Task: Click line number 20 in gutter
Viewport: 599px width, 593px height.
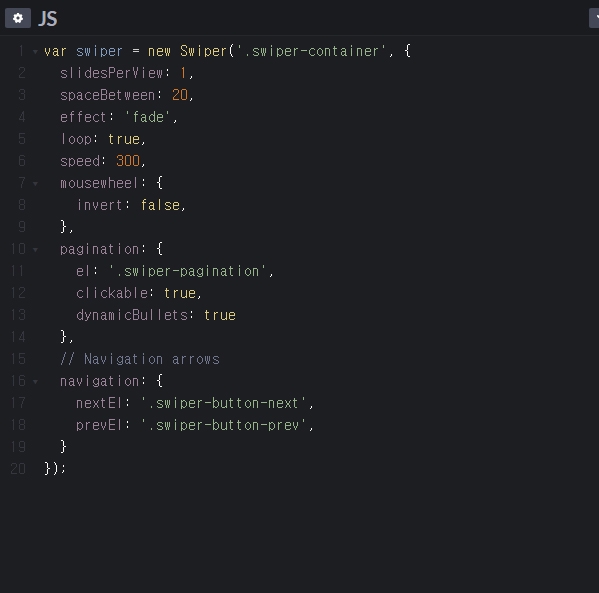Action: [18, 468]
